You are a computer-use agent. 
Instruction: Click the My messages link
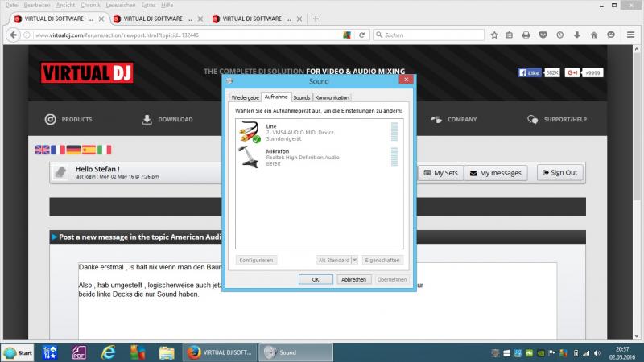tap(496, 173)
